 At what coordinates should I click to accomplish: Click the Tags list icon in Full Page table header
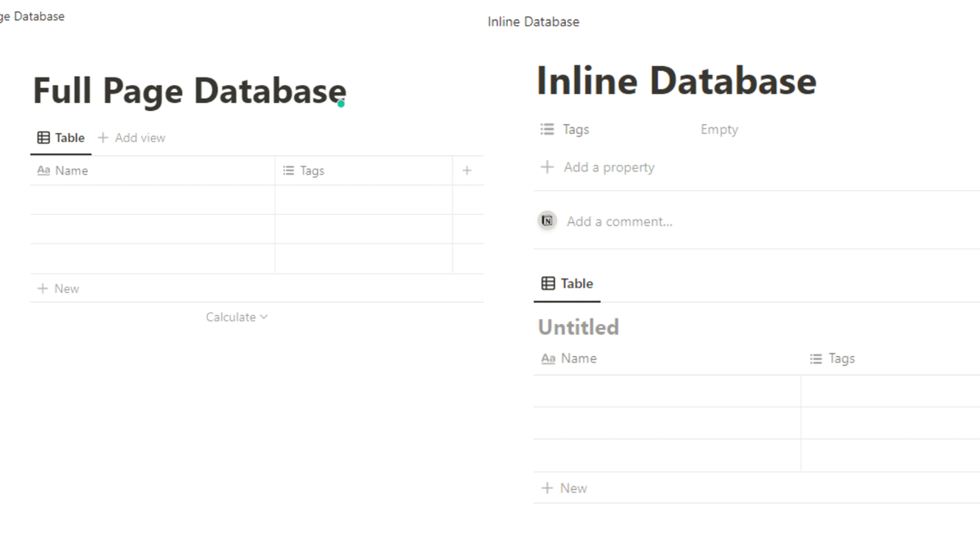288,171
